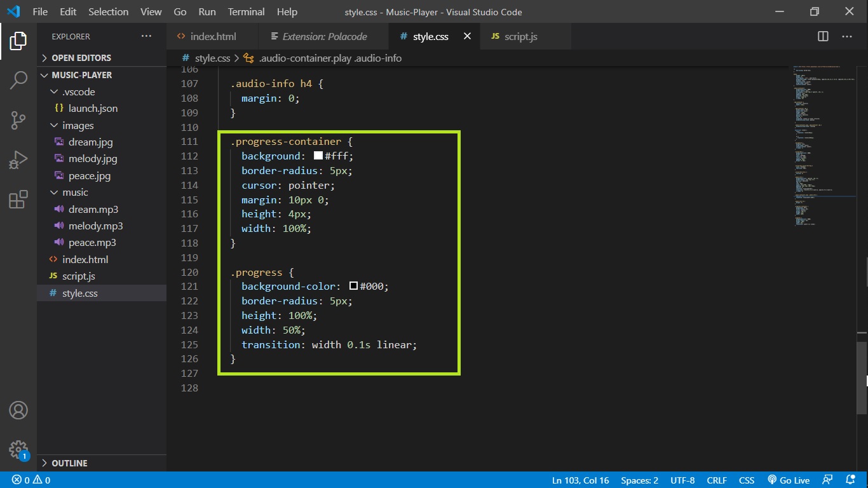Click the Spaces: 2 indentation setting
Screen dimensions: 868x488
coord(639,480)
